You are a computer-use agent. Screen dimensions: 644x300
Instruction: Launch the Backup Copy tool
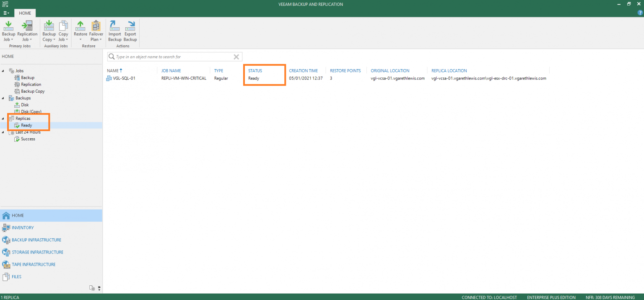point(49,29)
